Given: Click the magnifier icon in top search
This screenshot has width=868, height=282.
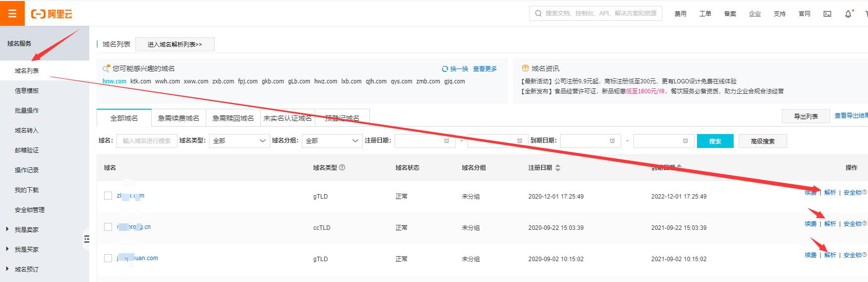Looking at the screenshot, I should pyautogui.click(x=538, y=13).
